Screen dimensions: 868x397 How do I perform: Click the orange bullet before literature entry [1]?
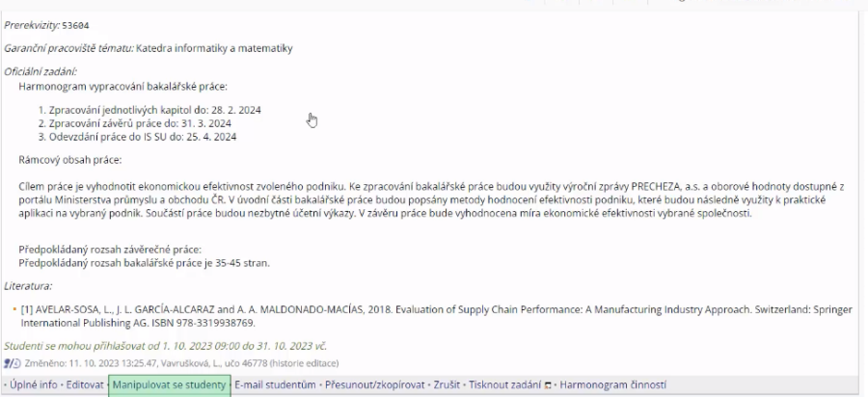coord(14,309)
